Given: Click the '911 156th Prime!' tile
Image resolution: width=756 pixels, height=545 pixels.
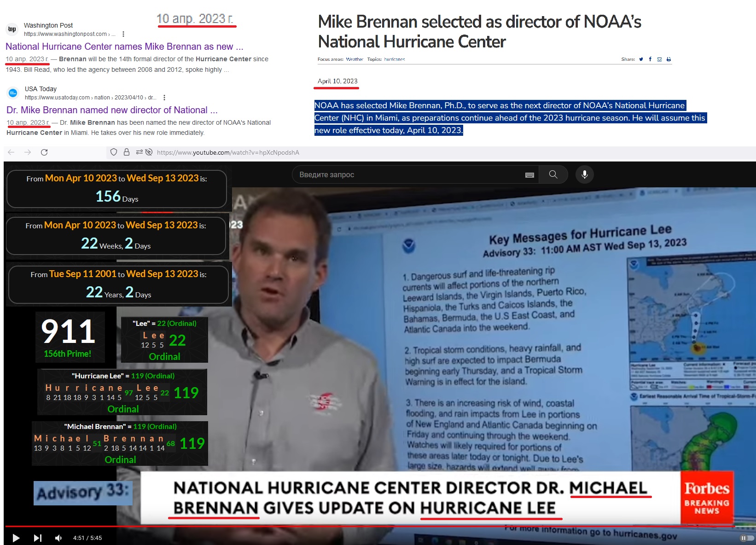Looking at the screenshot, I should [70, 337].
